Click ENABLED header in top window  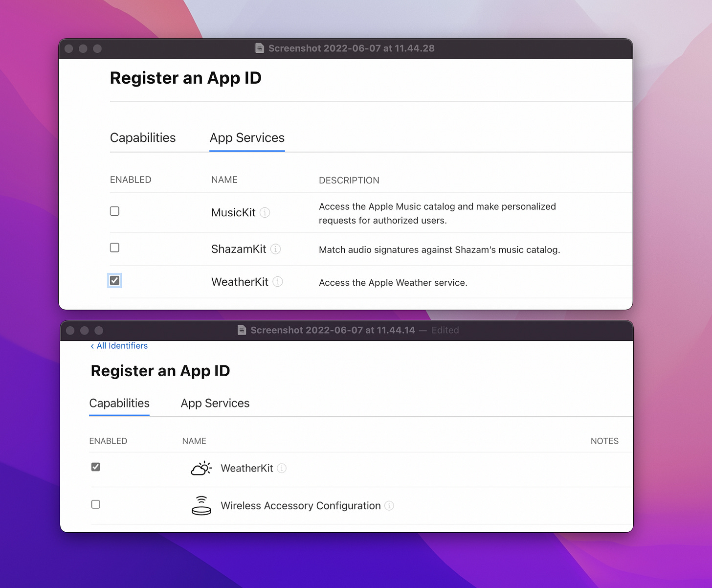131,180
